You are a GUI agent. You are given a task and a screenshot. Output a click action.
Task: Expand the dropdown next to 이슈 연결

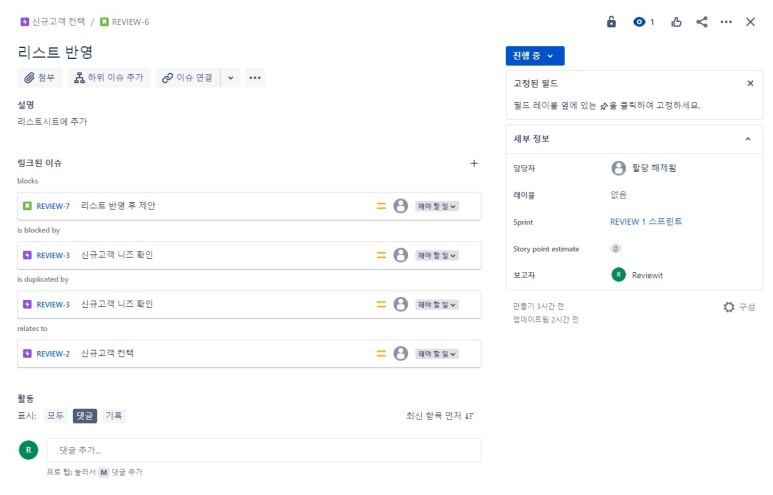click(x=231, y=78)
